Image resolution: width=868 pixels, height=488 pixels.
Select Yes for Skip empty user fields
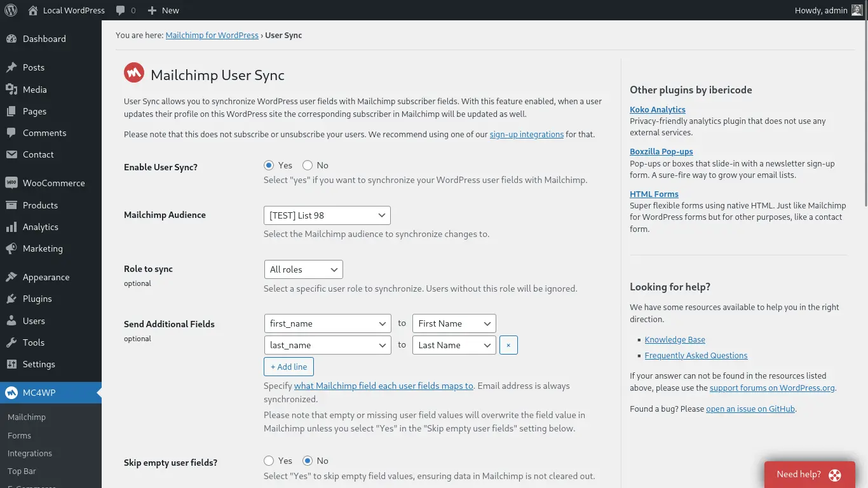tap(269, 461)
